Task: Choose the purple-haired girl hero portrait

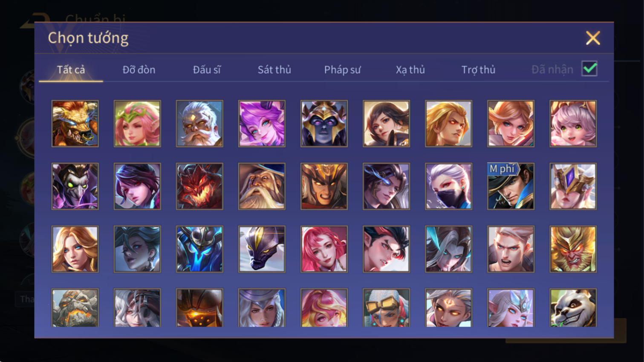Action: click(262, 124)
